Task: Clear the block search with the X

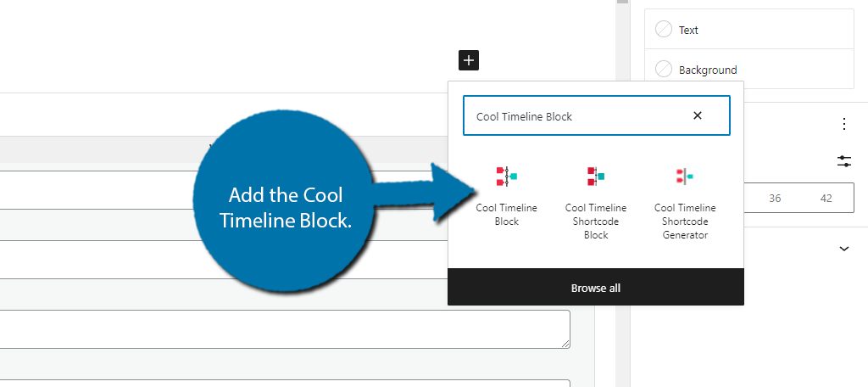Action: coord(698,115)
